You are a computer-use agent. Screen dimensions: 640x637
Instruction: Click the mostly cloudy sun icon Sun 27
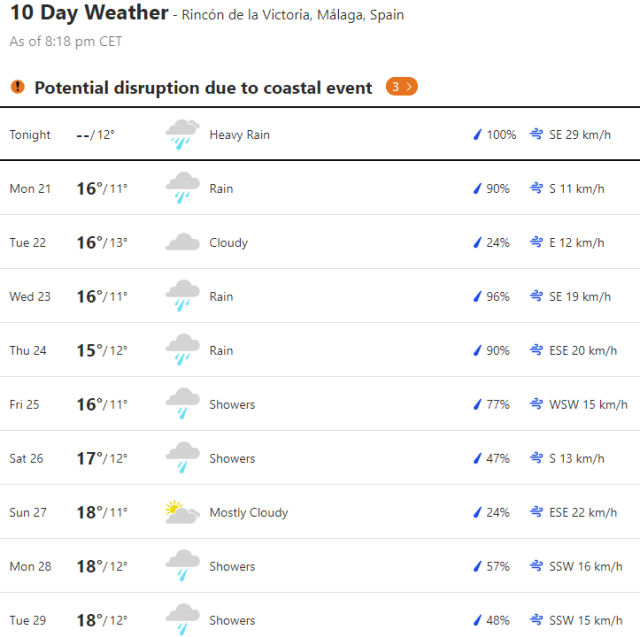click(x=182, y=513)
